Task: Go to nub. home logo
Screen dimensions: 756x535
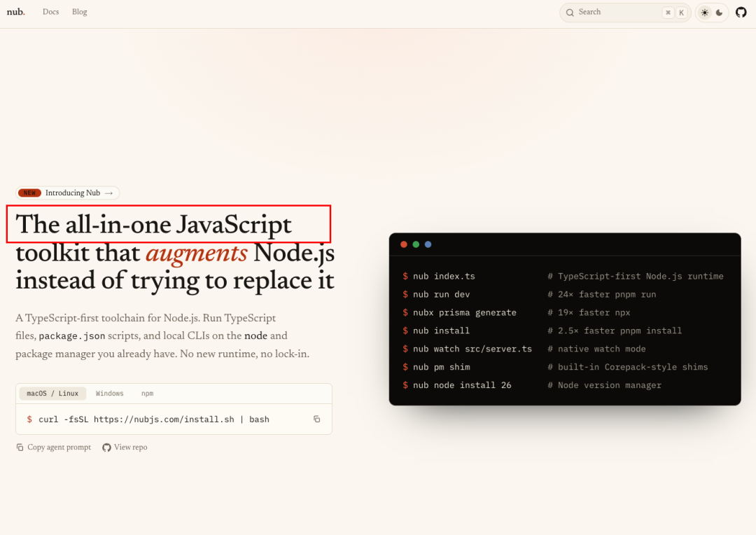Action: point(16,12)
